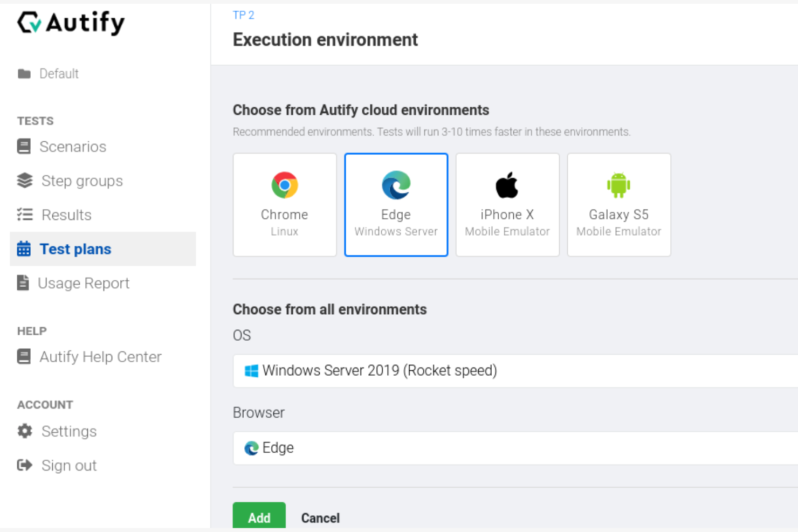
Task: Click the Step groups sidebar icon
Action: [x=24, y=181]
